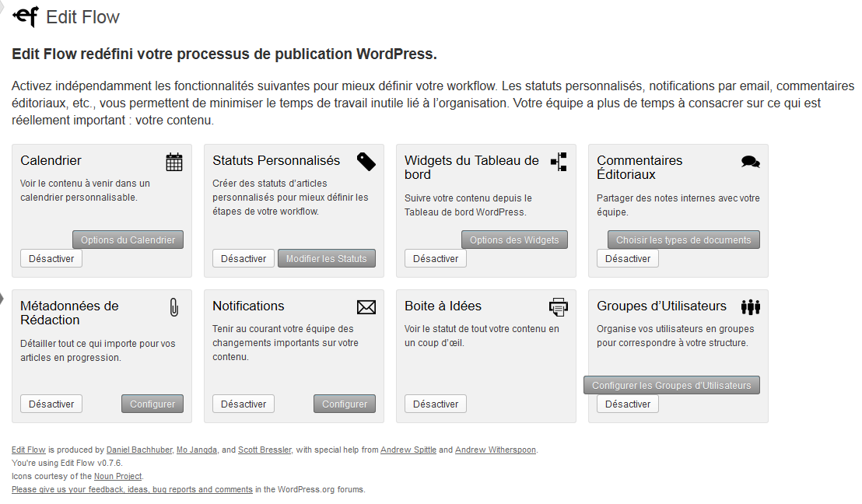Click the Groupes d'Utilisateurs card title
862x504 pixels.
pyautogui.click(x=661, y=306)
